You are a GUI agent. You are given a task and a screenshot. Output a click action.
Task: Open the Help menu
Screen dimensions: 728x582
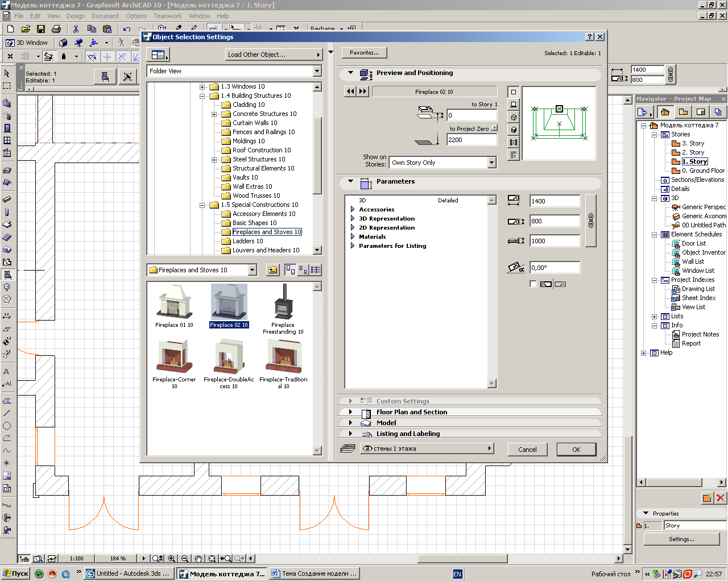tap(223, 16)
